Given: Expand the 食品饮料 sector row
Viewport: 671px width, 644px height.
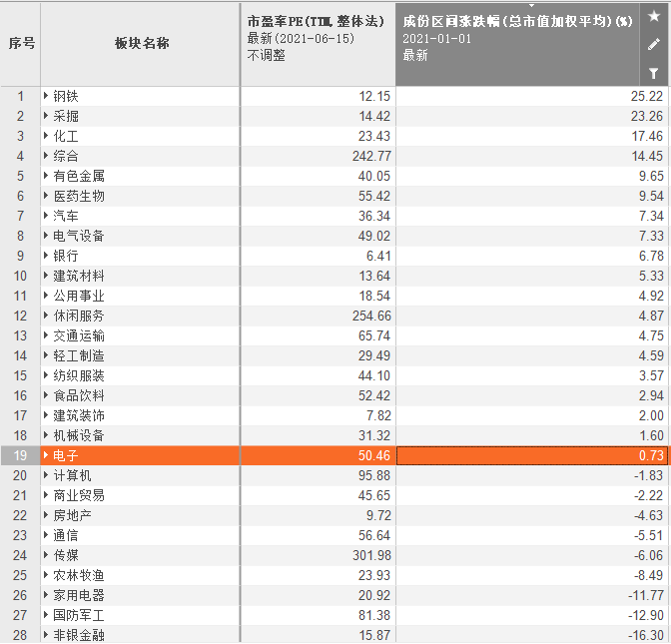Looking at the screenshot, I should tap(46, 395).
